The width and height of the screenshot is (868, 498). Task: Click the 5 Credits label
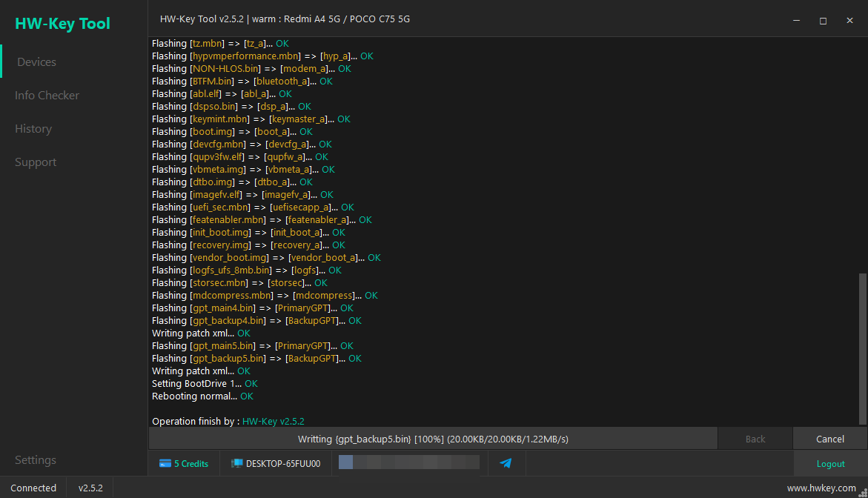191,464
